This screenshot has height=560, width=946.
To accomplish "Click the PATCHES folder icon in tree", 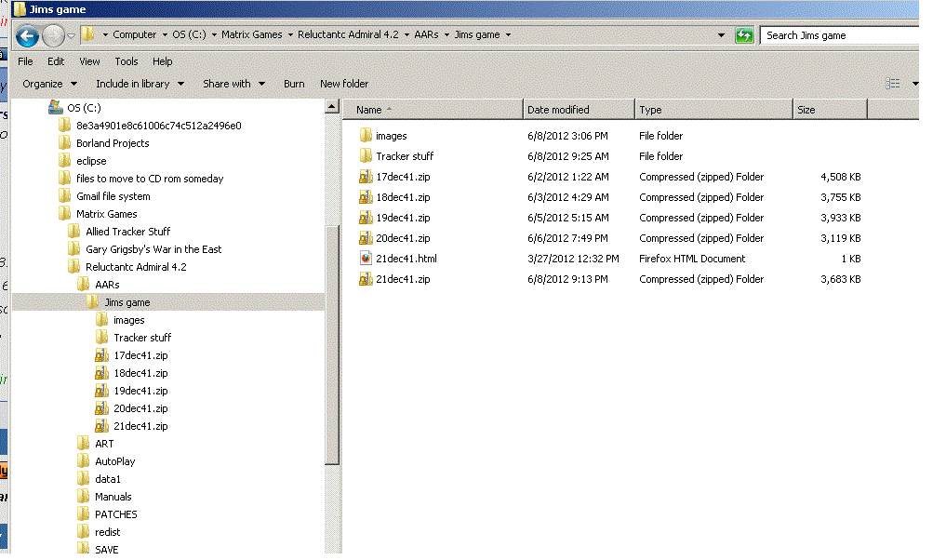I will pos(84,514).
